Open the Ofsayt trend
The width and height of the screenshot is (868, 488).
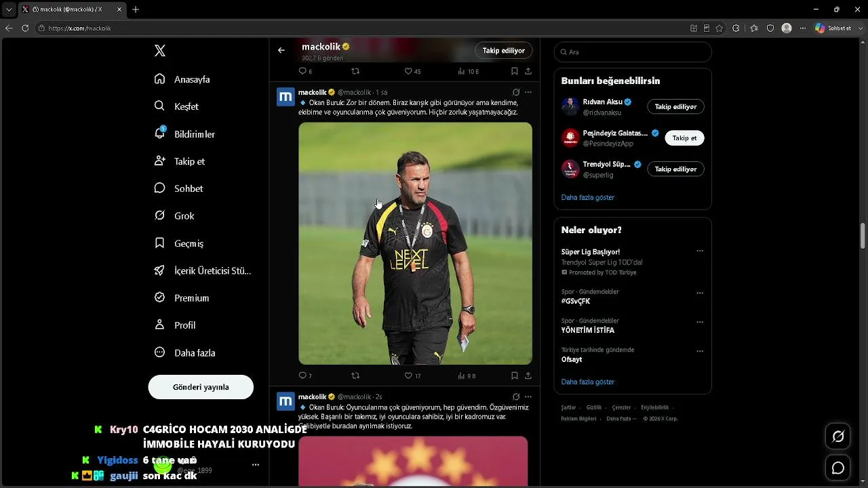point(572,359)
